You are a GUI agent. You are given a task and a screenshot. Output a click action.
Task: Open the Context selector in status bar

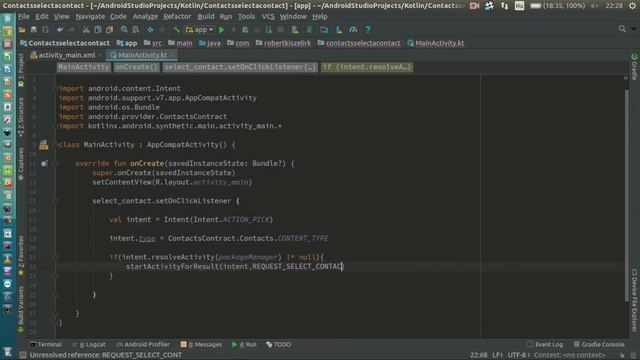pyautogui.click(x=570, y=355)
